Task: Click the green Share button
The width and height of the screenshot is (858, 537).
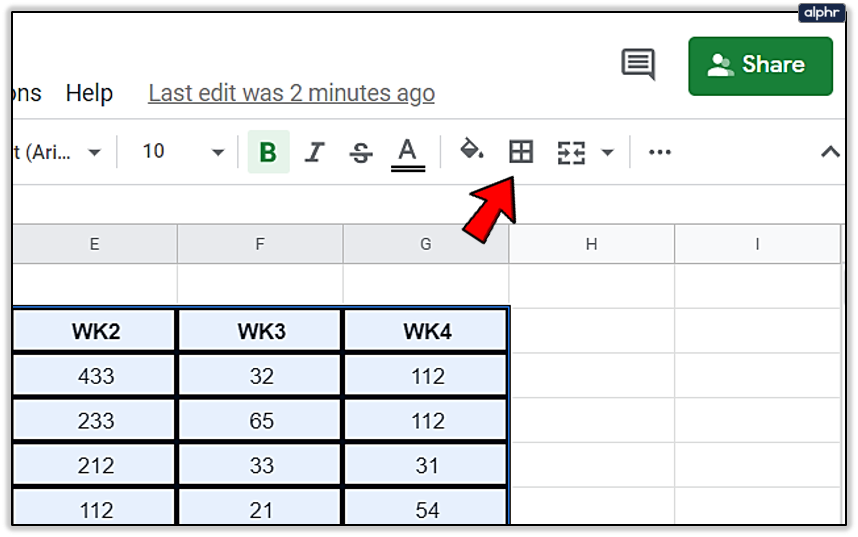Action: [x=760, y=66]
